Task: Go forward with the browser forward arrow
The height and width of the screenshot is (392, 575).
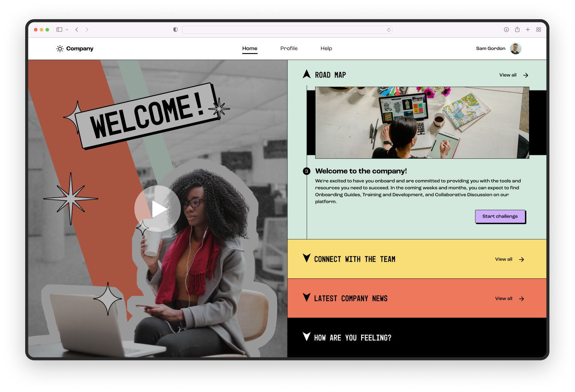Action: (x=87, y=30)
